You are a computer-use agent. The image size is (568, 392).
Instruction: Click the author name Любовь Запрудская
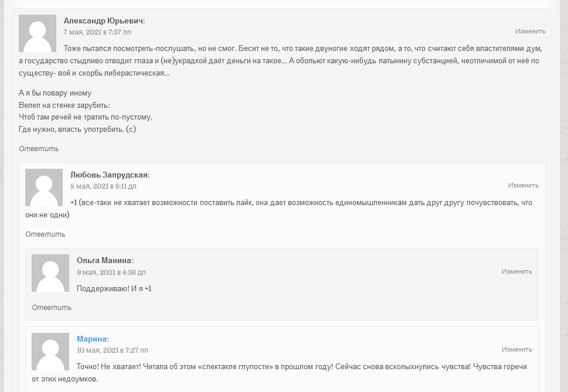pos(109,175)
